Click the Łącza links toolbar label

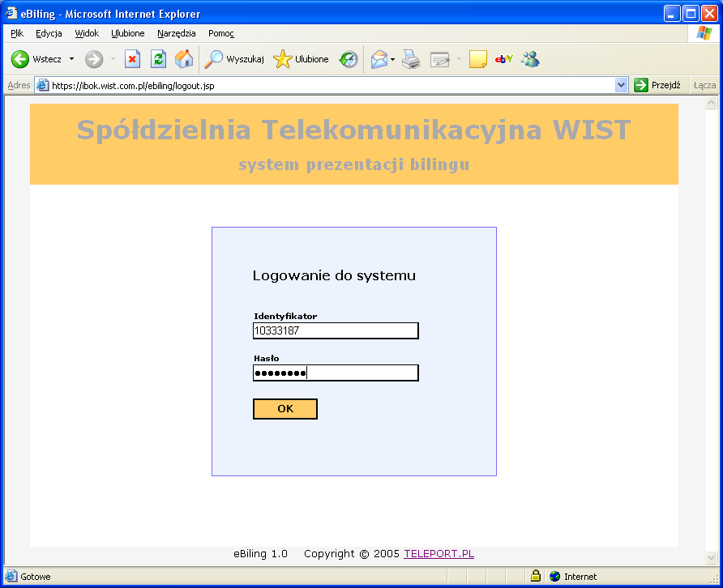click(704, 85)
